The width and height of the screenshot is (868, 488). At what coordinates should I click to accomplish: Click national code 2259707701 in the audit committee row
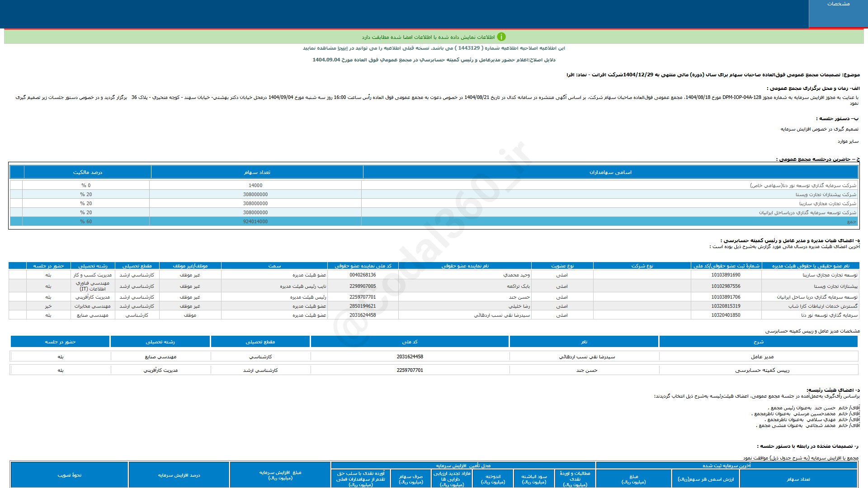[x=410, y=370]
